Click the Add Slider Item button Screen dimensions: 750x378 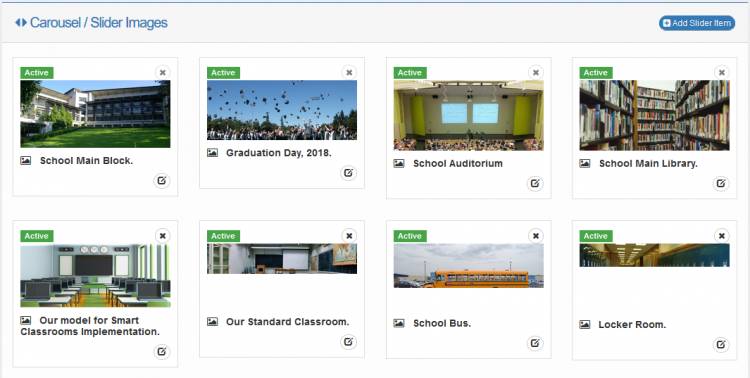[x=696, y=23]
